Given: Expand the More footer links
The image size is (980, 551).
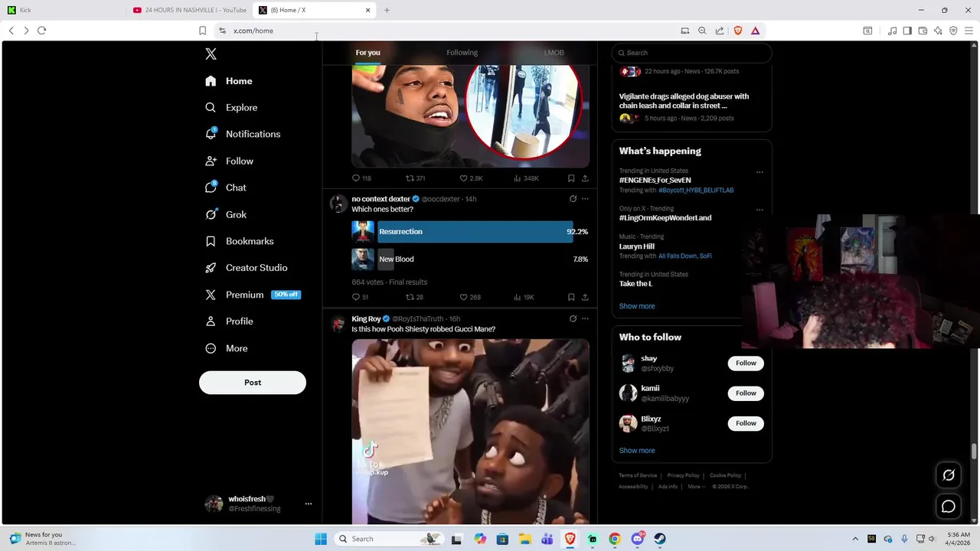Looking at the screenshot, I should (x=695, y=487).
